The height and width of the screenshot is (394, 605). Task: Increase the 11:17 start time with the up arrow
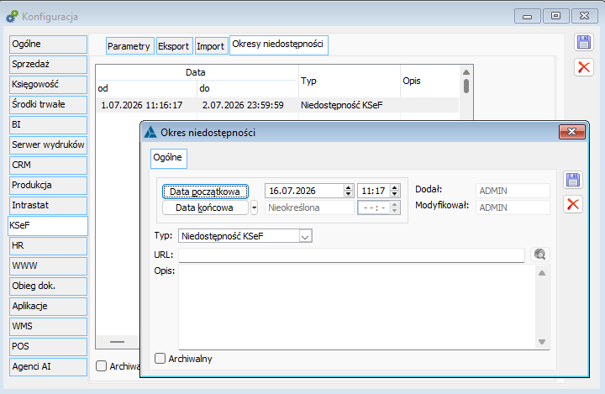[394, 188]
